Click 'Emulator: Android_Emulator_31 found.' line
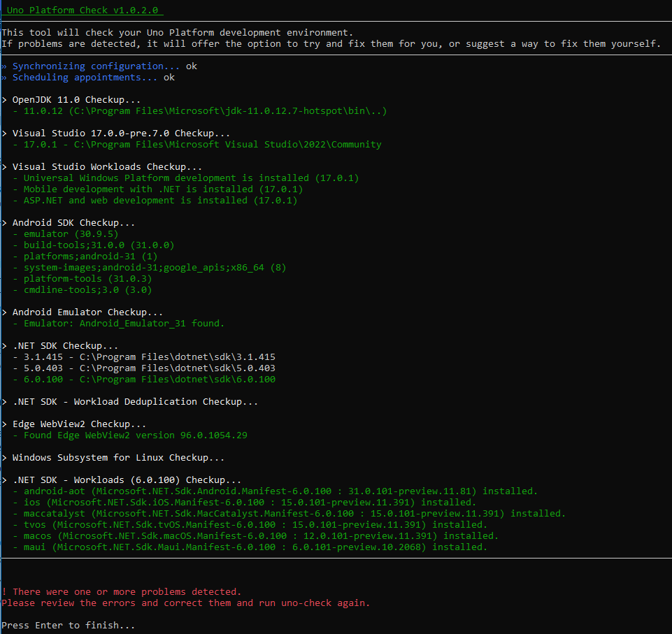The width and height of the screenshot is (672, 634). tap(119, 322)
